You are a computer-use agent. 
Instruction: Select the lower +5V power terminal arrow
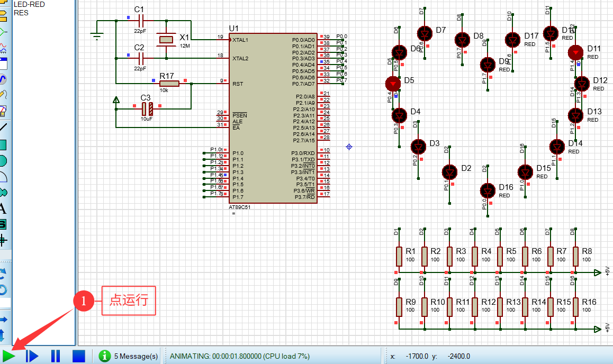[x=597, y=329]
